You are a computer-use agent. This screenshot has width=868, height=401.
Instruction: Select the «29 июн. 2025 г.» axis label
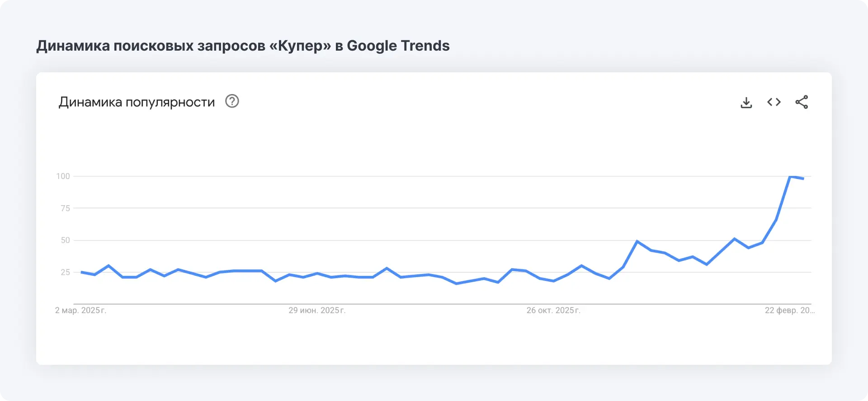coord(317,311)
